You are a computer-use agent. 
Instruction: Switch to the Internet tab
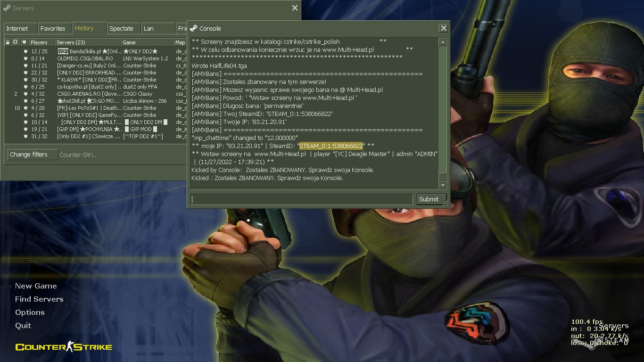click(x=20, y=29)
